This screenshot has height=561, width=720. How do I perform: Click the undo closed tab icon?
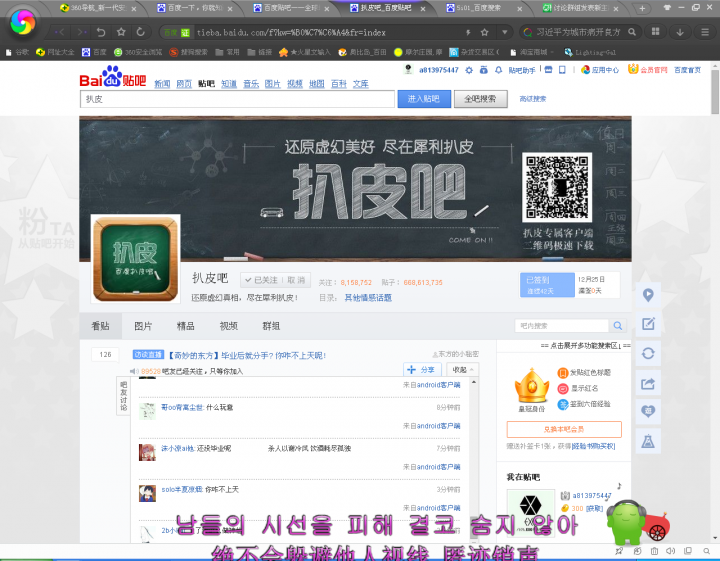tap(101, 32)
